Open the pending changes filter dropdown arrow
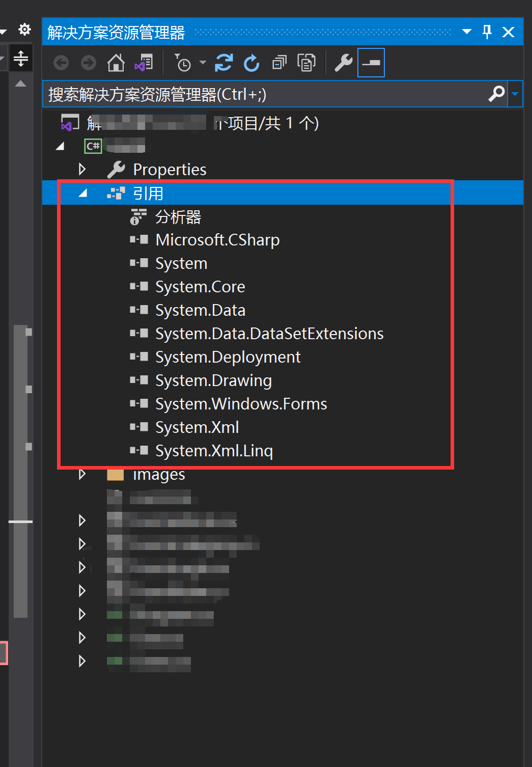 coord(203,63)
